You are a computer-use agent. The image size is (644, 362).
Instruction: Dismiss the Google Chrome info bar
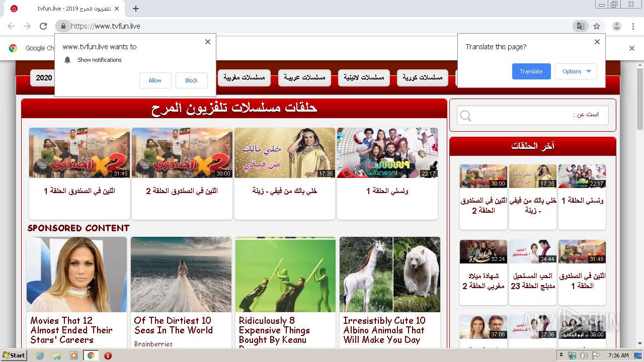pos(632,48)
